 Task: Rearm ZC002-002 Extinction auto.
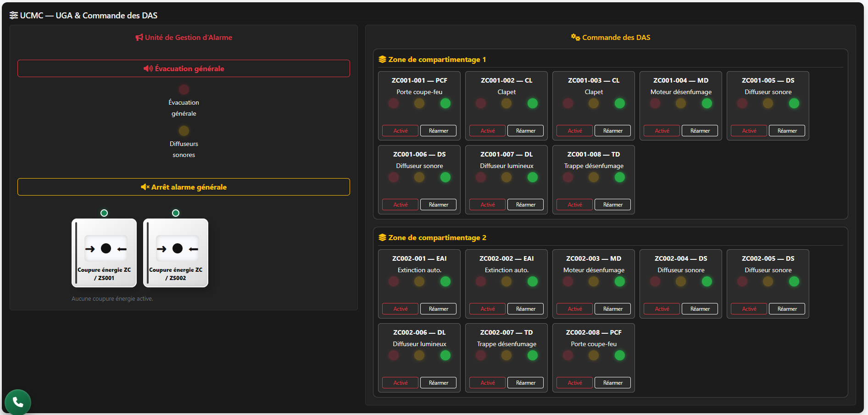pos(526,309)
